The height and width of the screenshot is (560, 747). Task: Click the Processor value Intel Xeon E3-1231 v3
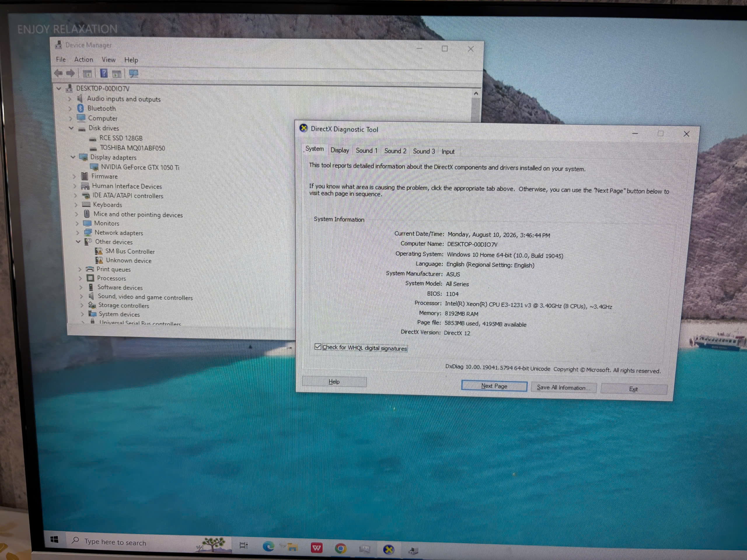(528, 305)
